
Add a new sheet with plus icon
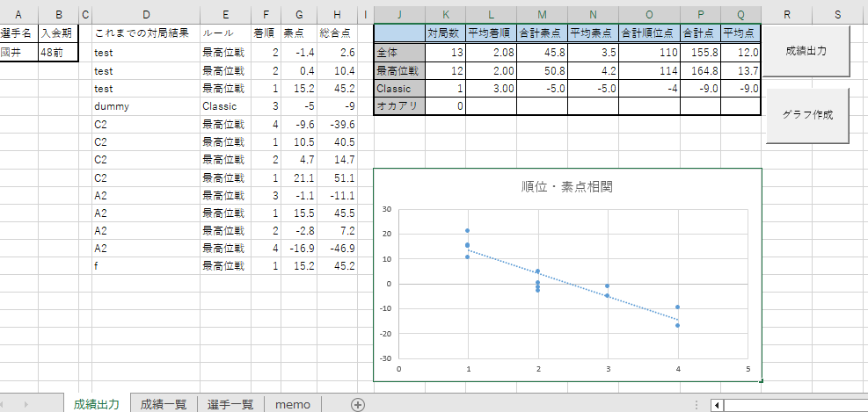point(358,404)
